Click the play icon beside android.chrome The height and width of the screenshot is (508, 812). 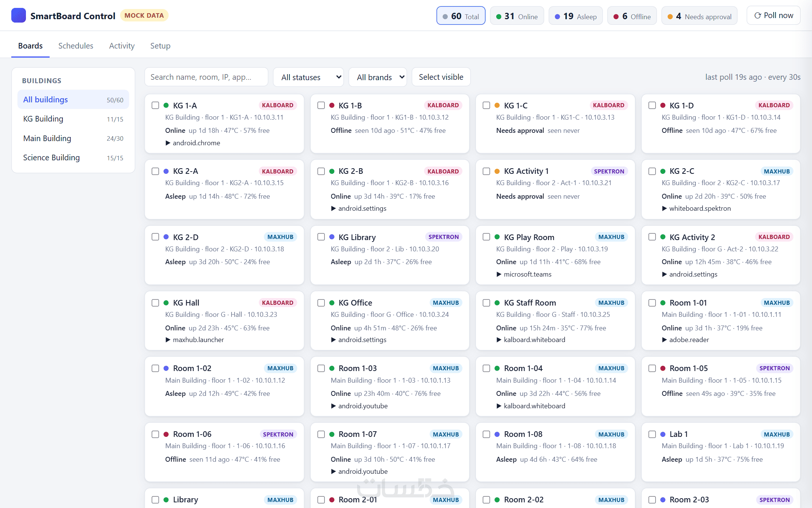coord(168,143)
